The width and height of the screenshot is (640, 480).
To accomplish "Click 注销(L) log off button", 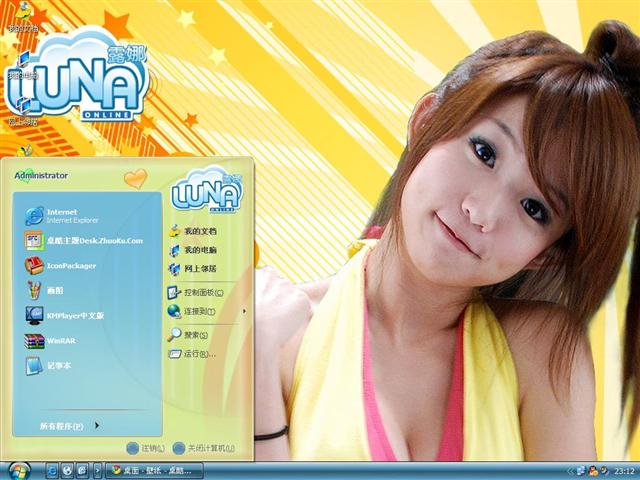I will 146,448.
